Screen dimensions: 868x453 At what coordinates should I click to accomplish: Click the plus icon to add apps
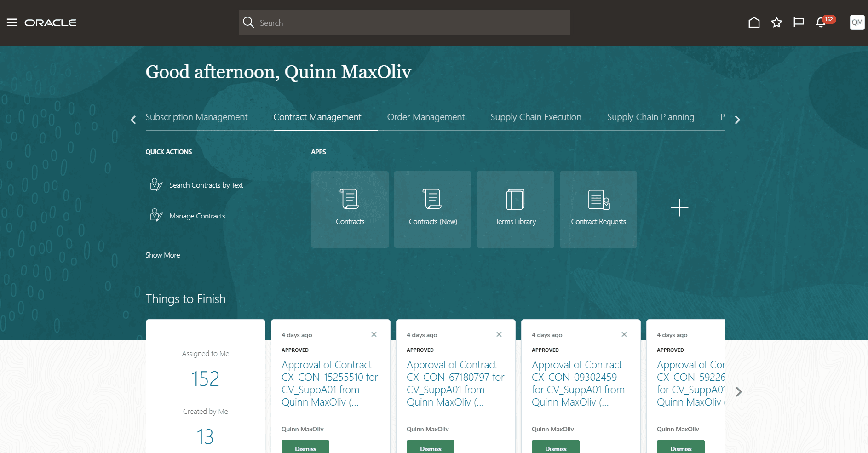coord(679,208)
